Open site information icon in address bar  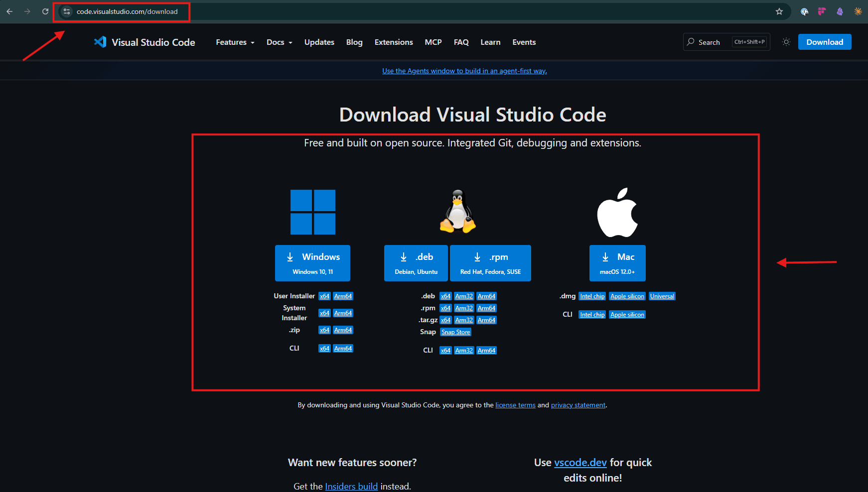[67, 11]
